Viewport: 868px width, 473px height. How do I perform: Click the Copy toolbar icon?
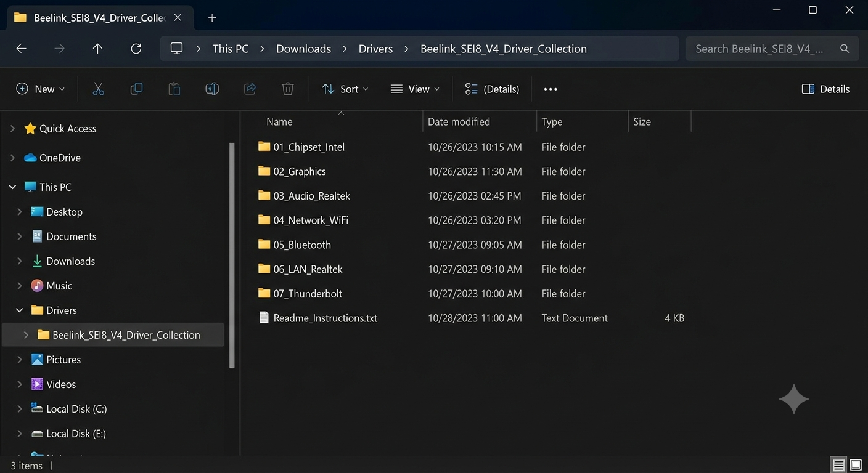136,89
